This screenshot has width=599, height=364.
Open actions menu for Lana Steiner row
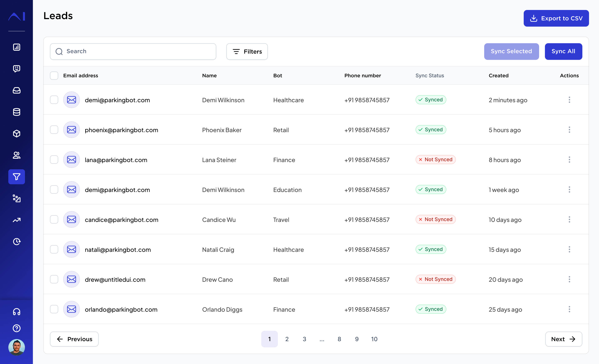click(569, 160)
